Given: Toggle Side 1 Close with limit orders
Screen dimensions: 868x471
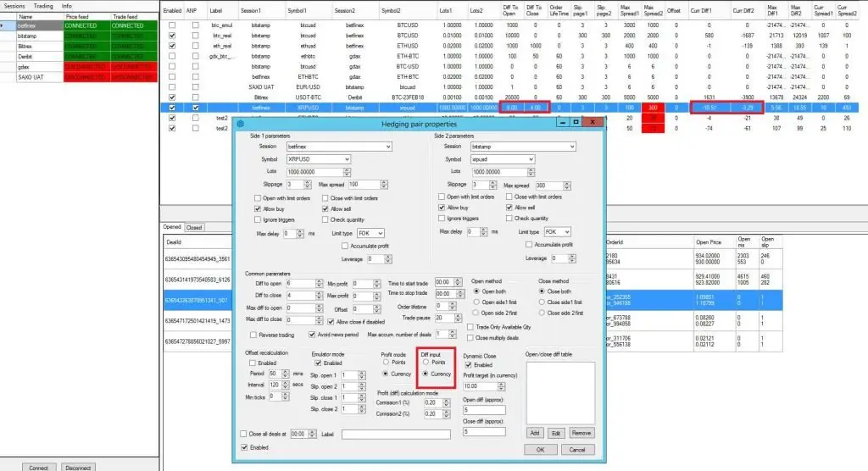Looking at the screenshot, I should click(325, 198).
